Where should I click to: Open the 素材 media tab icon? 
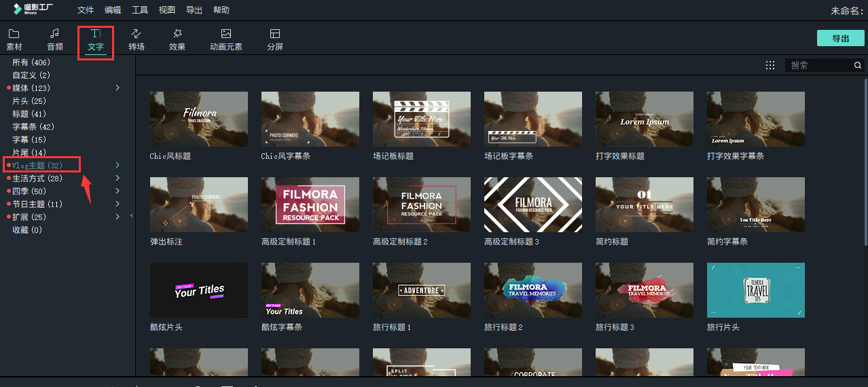point(14,34)
